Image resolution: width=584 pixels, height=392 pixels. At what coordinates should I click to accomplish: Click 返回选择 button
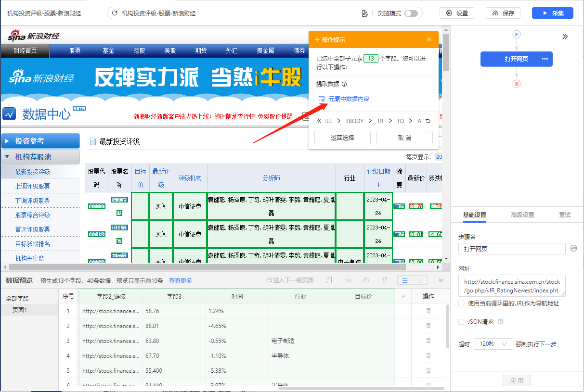tap(342, 138)
